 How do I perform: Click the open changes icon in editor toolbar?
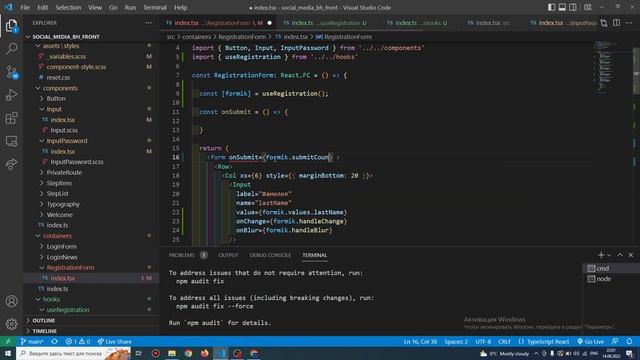click(604, 23)
